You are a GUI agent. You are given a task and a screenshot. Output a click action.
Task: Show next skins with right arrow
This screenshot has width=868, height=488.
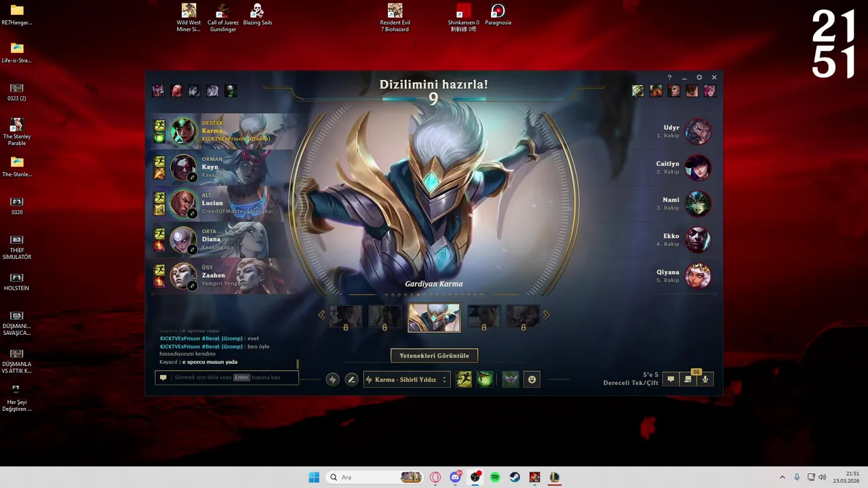pyautogui.click(x=546, y=314)
